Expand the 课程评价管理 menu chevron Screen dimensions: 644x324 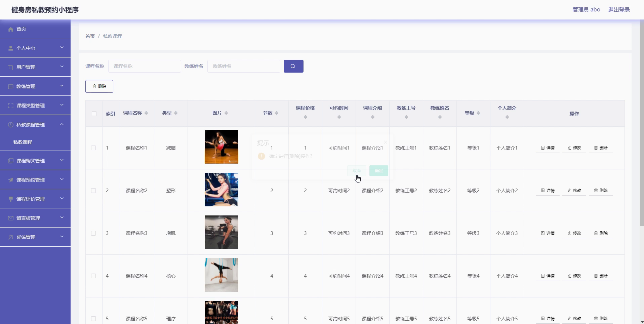62,199
